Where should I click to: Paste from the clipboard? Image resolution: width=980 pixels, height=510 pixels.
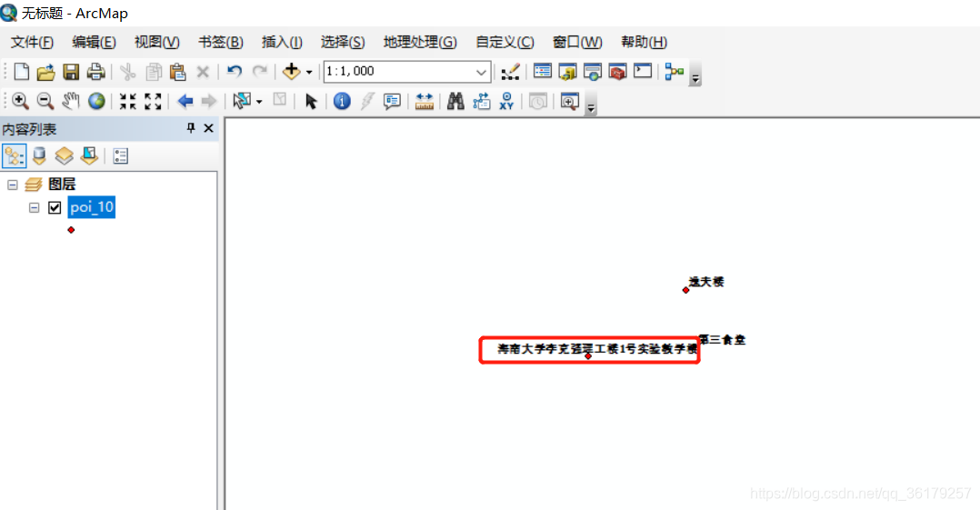click(x=178, y=72)
